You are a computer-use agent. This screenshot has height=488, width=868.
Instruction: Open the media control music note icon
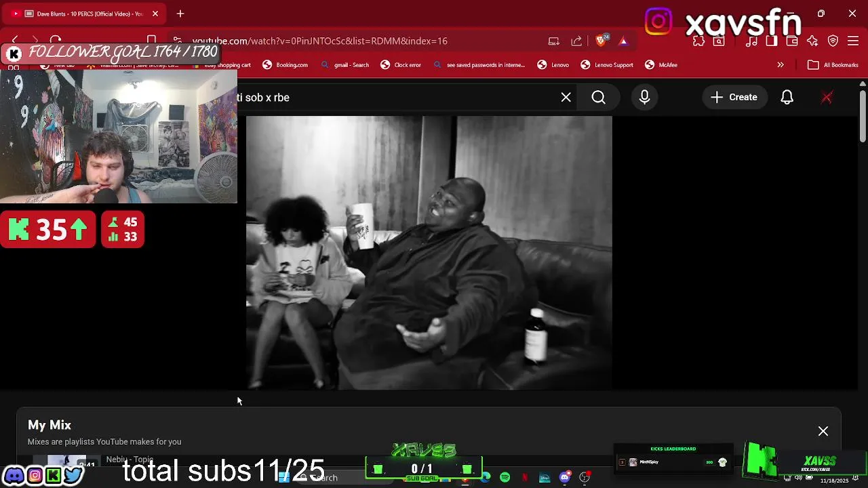point(752,41)
